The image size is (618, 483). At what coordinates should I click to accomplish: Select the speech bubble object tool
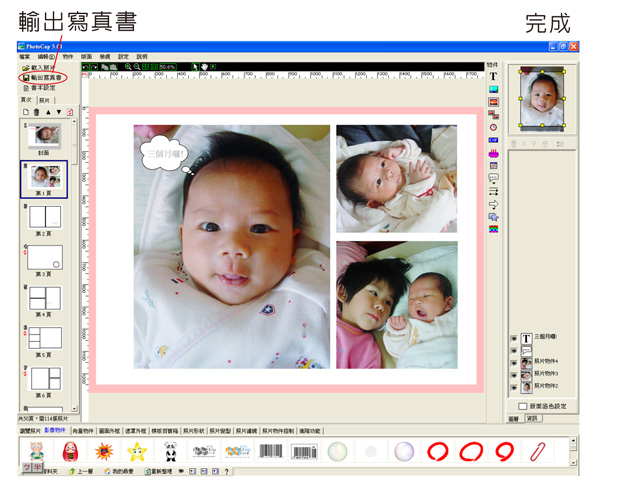coord(493,179)
